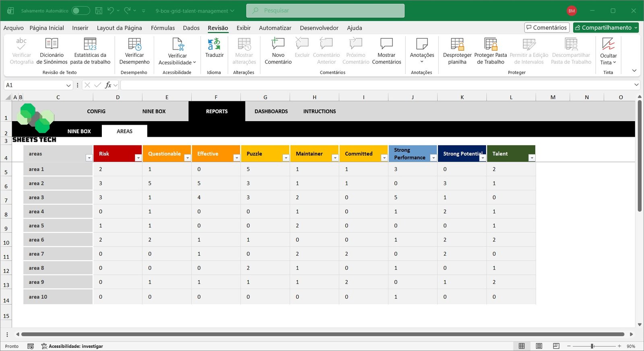
Task: Go to the DASHBOARDS sheet section
Action: pyautogui.click(x=271, y=111)
